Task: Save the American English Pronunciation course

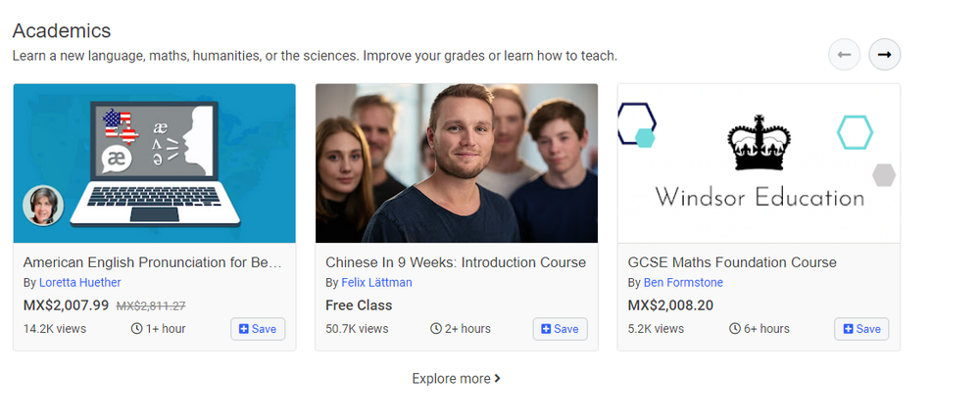Action: 258,329
